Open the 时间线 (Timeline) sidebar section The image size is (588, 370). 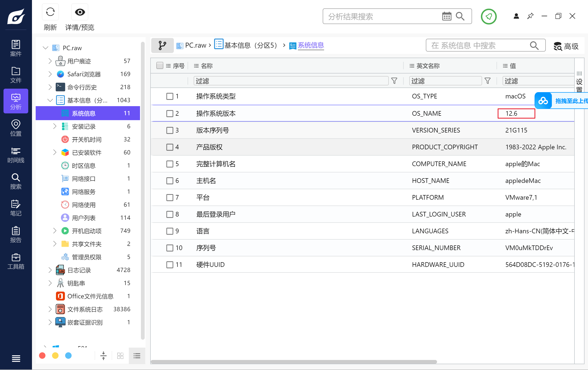16,155
